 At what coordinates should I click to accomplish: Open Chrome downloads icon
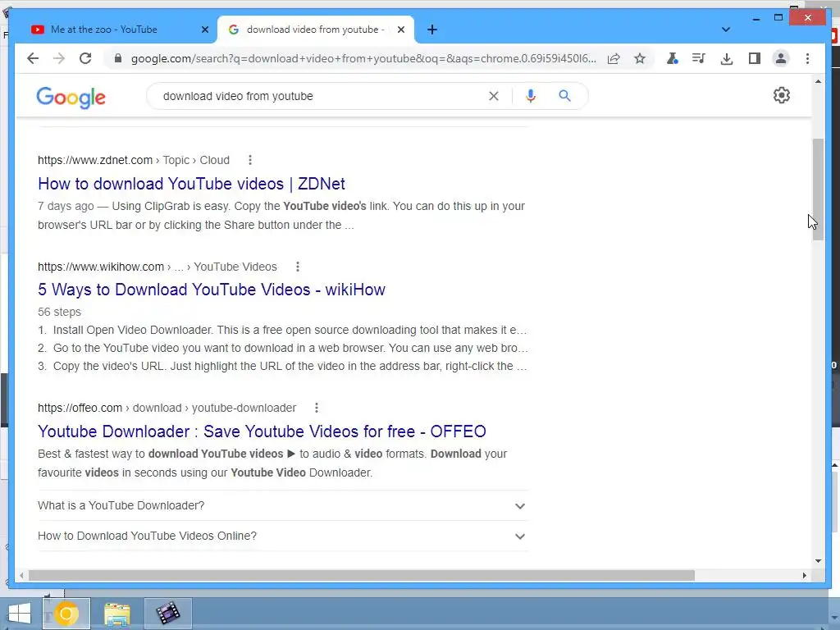coord(727,58)
